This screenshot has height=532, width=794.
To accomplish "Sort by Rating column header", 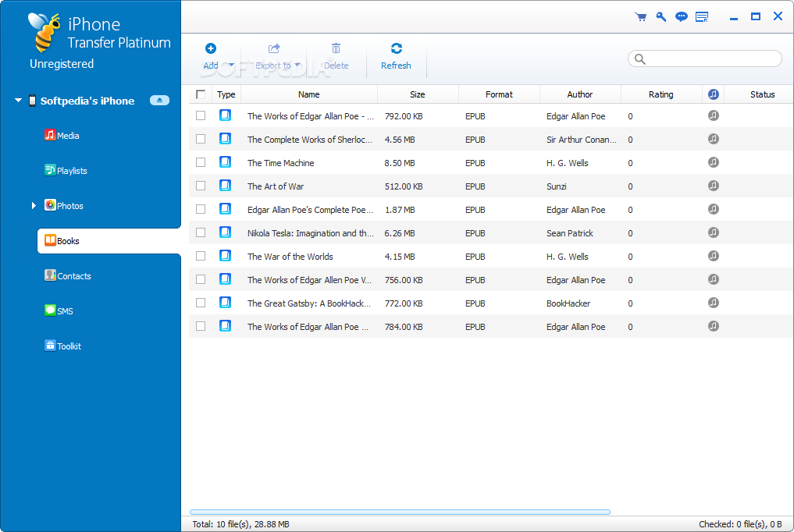I will point(661,94).
